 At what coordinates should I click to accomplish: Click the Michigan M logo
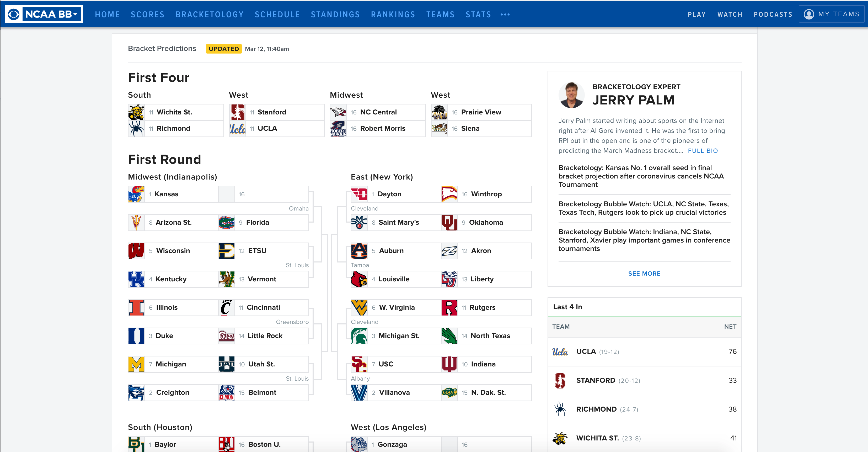(136, 364)
